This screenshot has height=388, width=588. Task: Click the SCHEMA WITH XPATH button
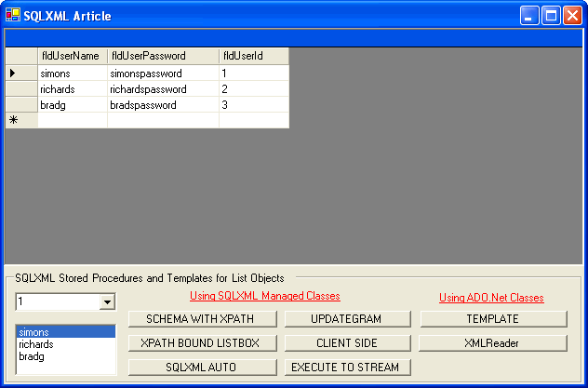pyautogui.click(x=203, y=319)
